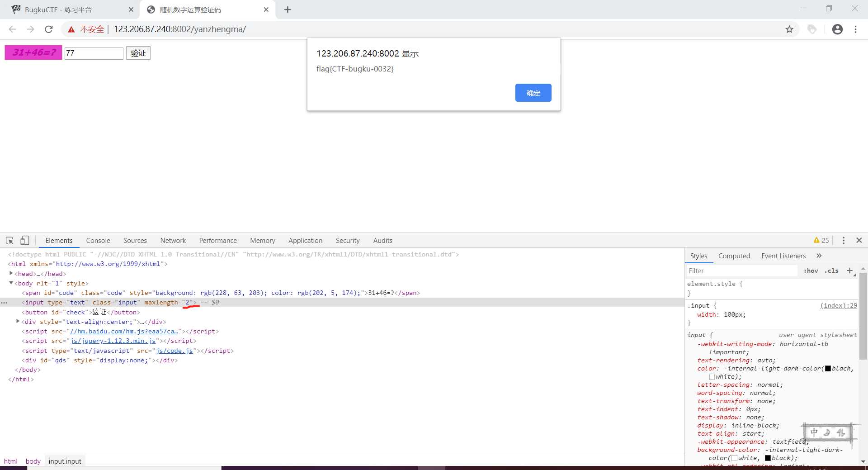Viewport: 868px width, 470px height.
Task: Close the BugkuCTF tab
Action: pos(131,9)
